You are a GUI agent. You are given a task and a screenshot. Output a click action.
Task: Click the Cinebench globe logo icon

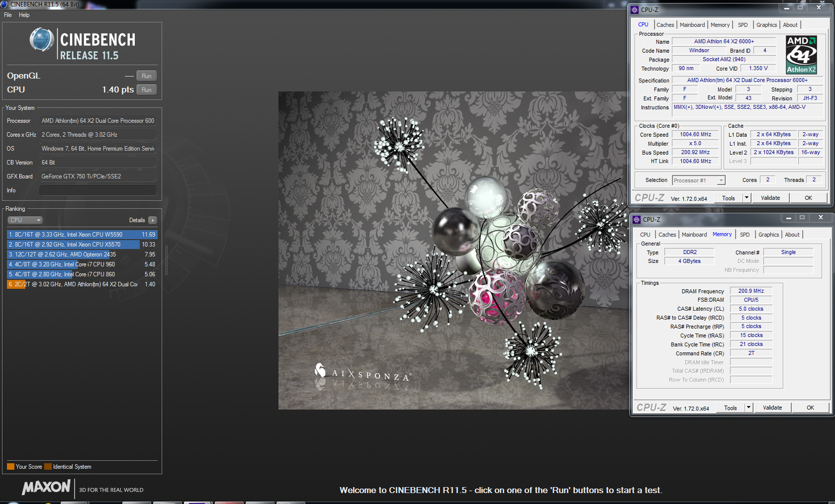42,40
